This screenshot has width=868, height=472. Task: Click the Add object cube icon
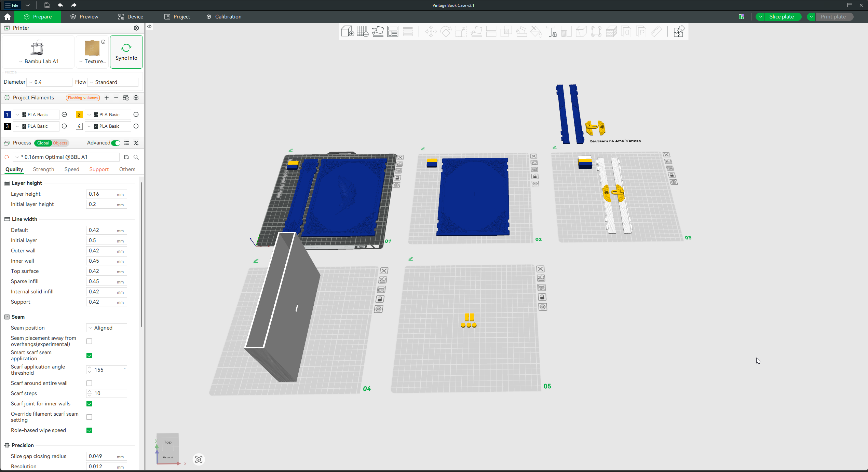[347, 31]
